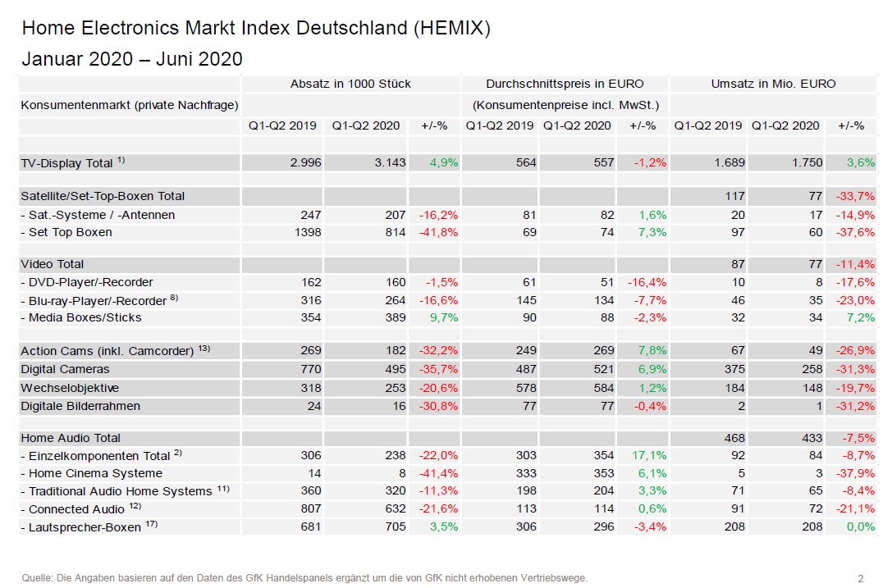Select the 'Satellite/Set-Top-Boxen Total' row label
The image size is (883, 588).
click(103, 196)
